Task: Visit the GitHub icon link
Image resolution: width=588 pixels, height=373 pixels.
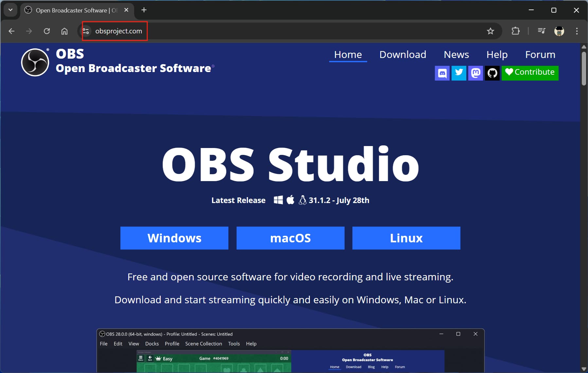Action: click(x=492, y=73)
